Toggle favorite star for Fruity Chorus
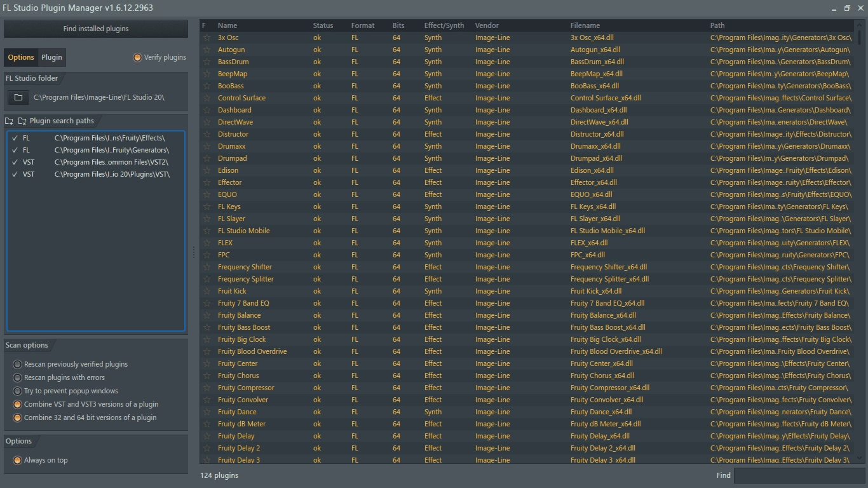 pyautogui.click(x=207, y=376)
